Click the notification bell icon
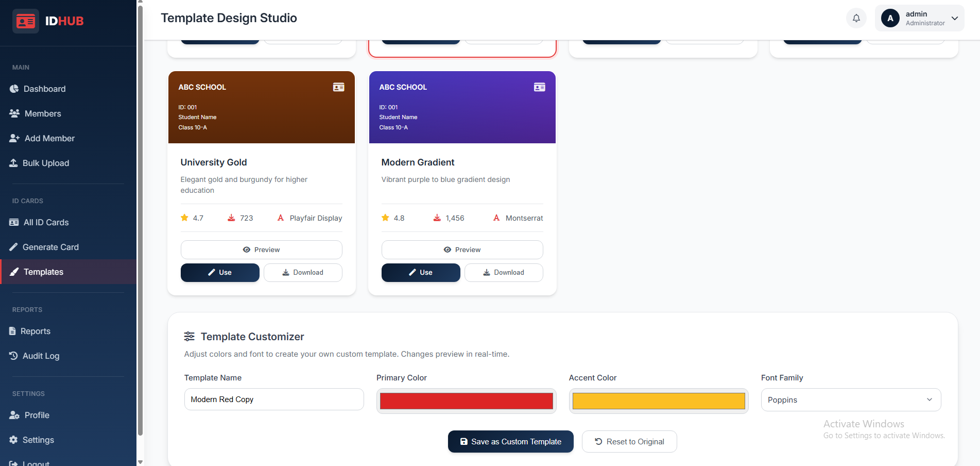 pos(856,18)
